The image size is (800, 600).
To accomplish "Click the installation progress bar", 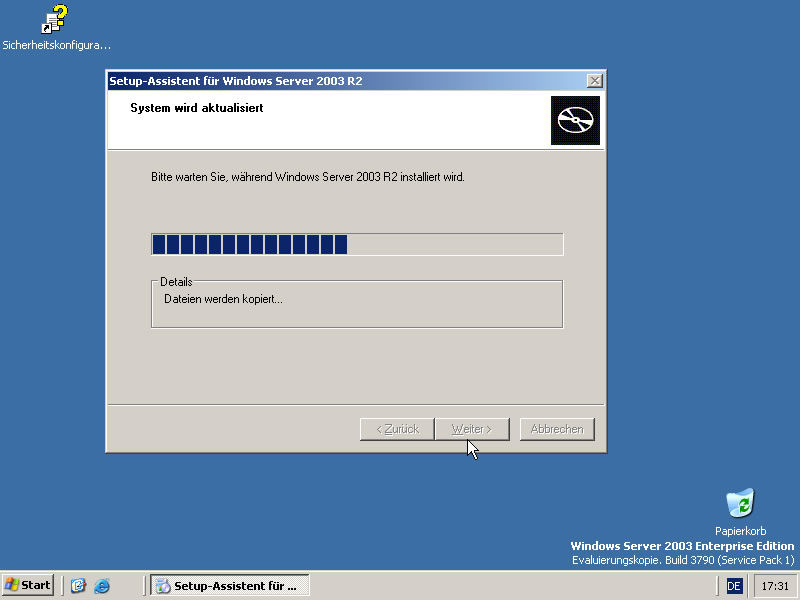I will (356, 245).
